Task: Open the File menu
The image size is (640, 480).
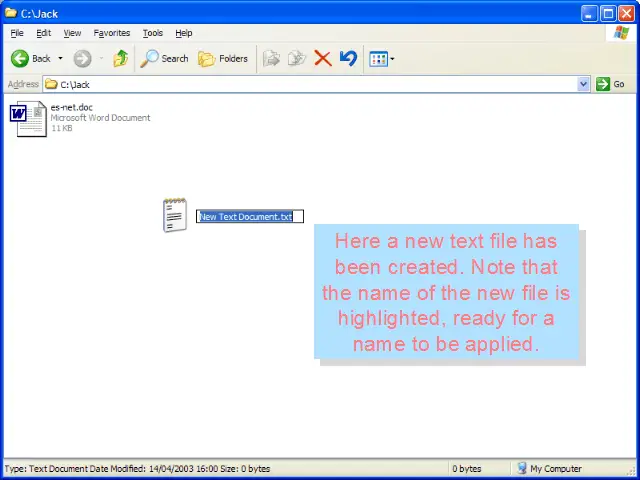Action: click(17, 33)
